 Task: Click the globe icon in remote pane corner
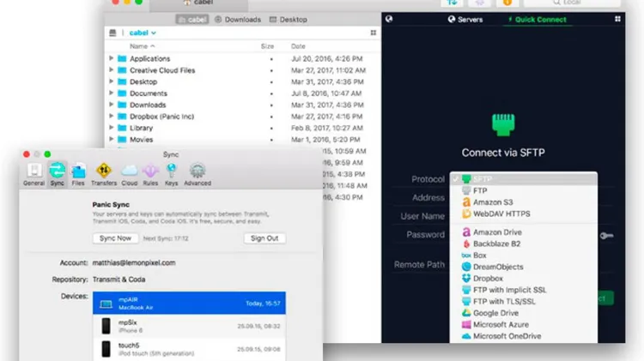click(389, 19)
